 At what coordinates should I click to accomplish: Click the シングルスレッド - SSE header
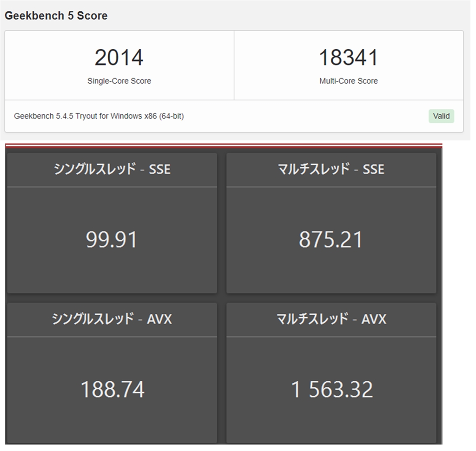112,169
